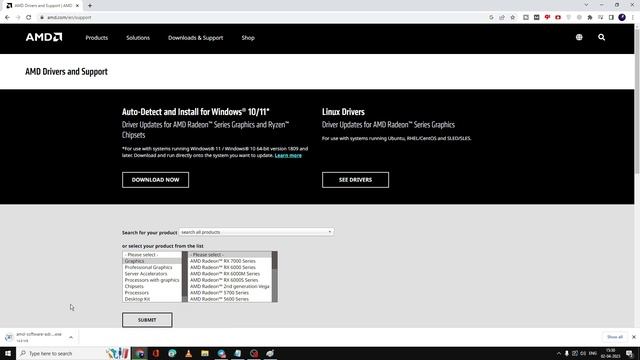
Task: Click the SEE DRIVERS button
Action: [356, 180]
